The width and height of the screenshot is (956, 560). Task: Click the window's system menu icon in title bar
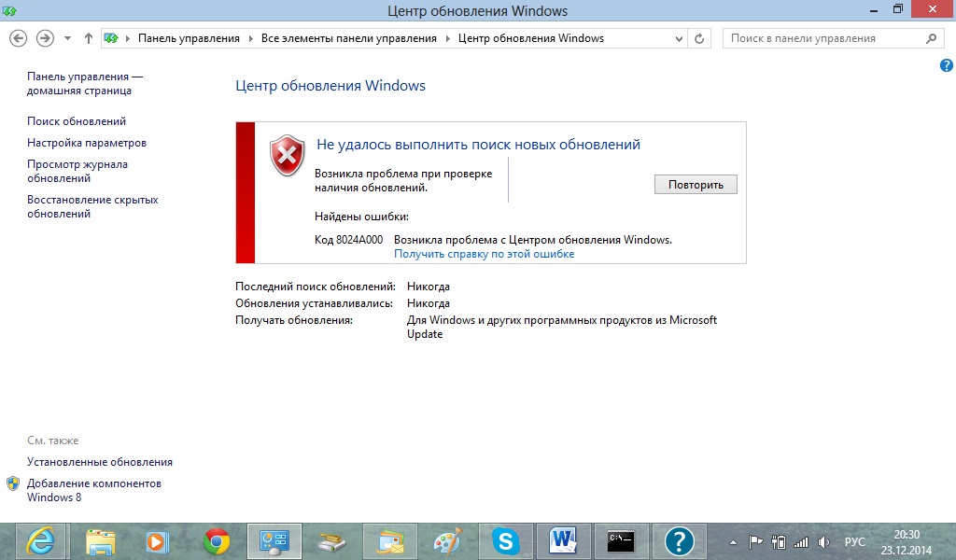point(9,10)
